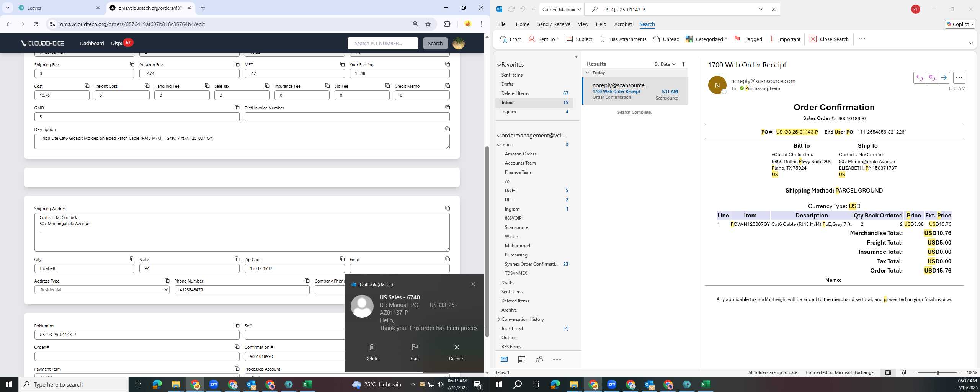
Task: Switch to Outlook Reading view layout
Action: coord(903,372)
